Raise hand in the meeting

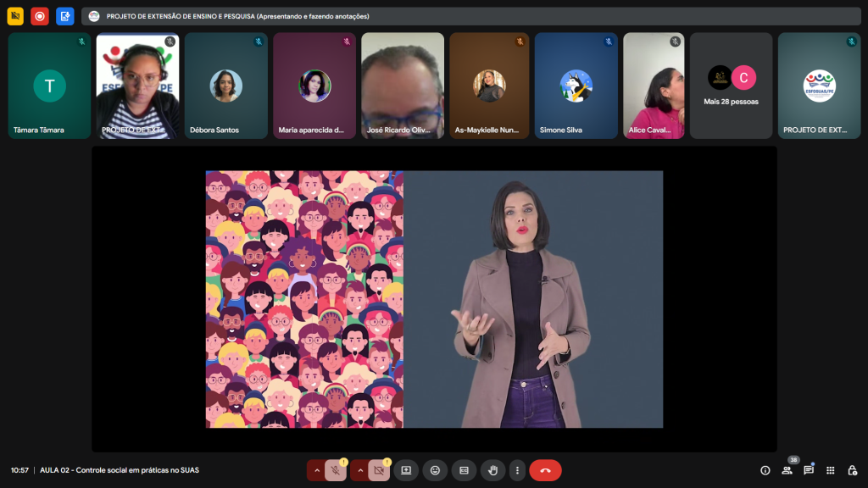click(x=492, y=470)
